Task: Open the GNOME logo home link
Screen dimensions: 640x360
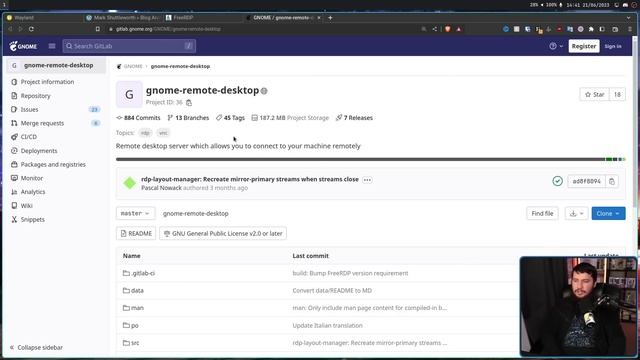Action: (23, 46)
